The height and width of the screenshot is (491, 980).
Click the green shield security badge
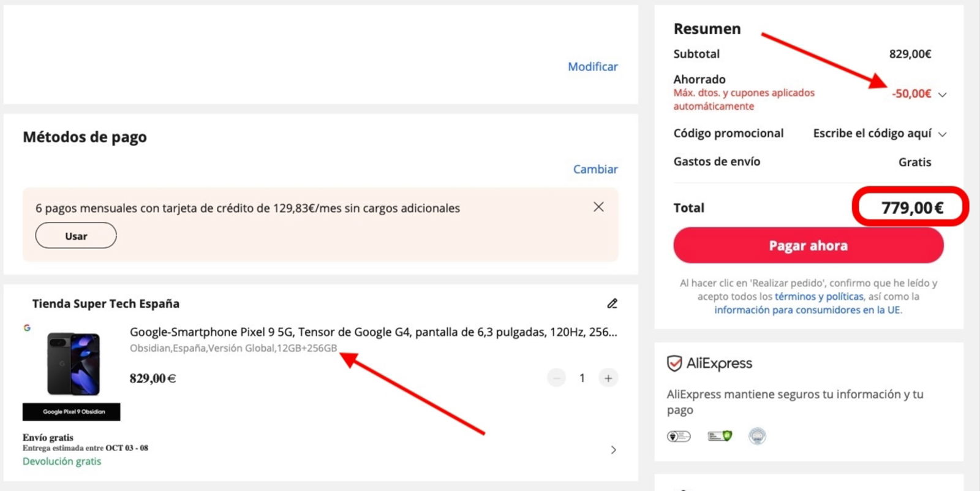coord(720,436)
